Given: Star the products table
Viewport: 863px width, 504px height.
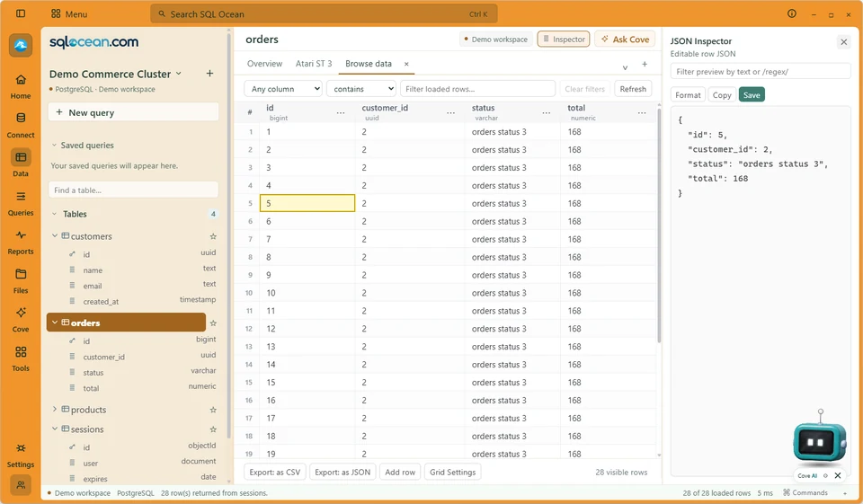Looking at the screenshot, I should 213,410.
